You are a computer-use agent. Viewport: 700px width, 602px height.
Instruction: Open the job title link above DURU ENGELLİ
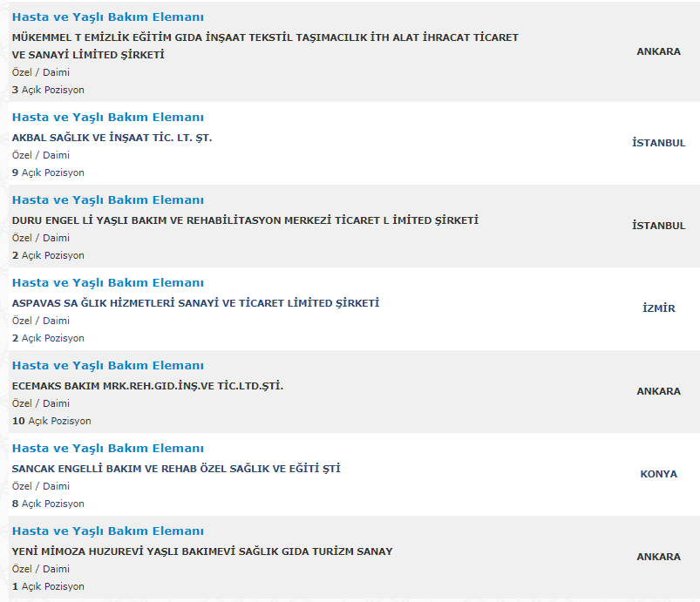click(107, 200)
